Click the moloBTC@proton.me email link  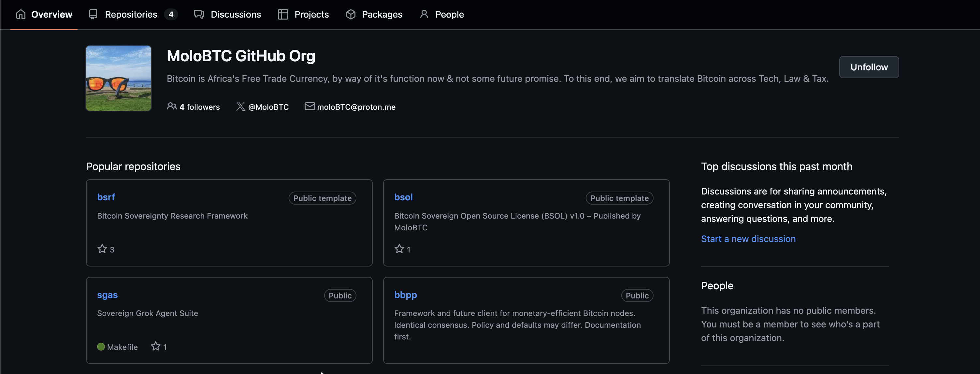pos(356,107)
